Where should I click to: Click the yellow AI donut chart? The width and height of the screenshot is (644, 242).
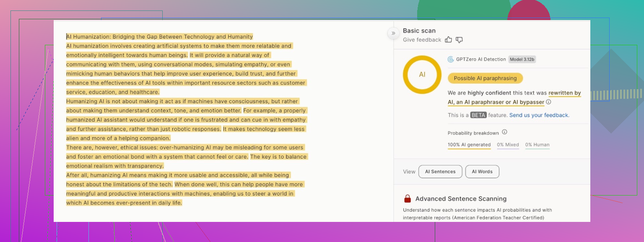422,75
